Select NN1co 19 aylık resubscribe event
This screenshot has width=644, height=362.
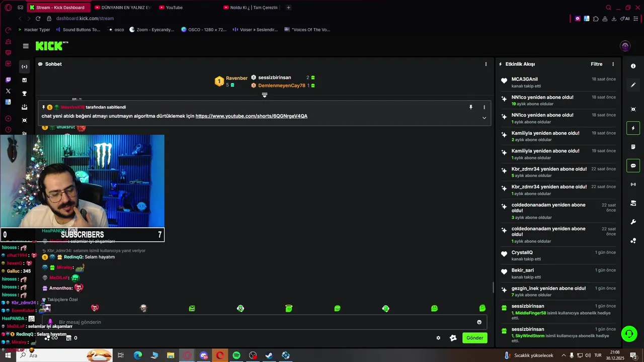tap(558, 100)
